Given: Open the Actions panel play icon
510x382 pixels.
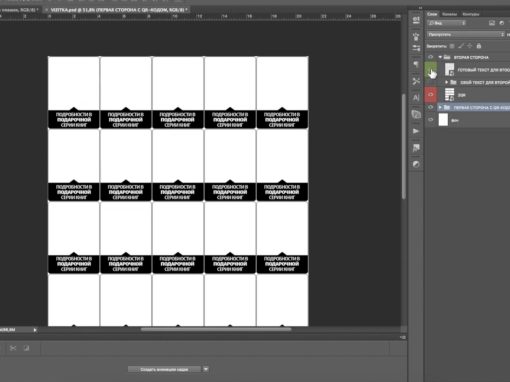Looking at the screenshot, I should (416, 131).
